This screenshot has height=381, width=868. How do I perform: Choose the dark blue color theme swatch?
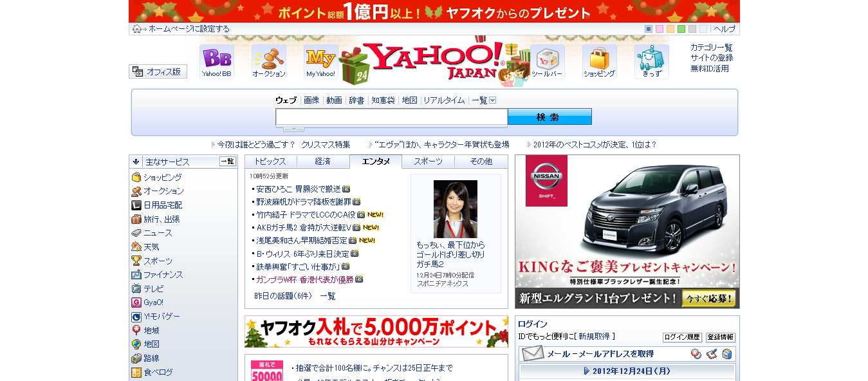click(649, 29)
